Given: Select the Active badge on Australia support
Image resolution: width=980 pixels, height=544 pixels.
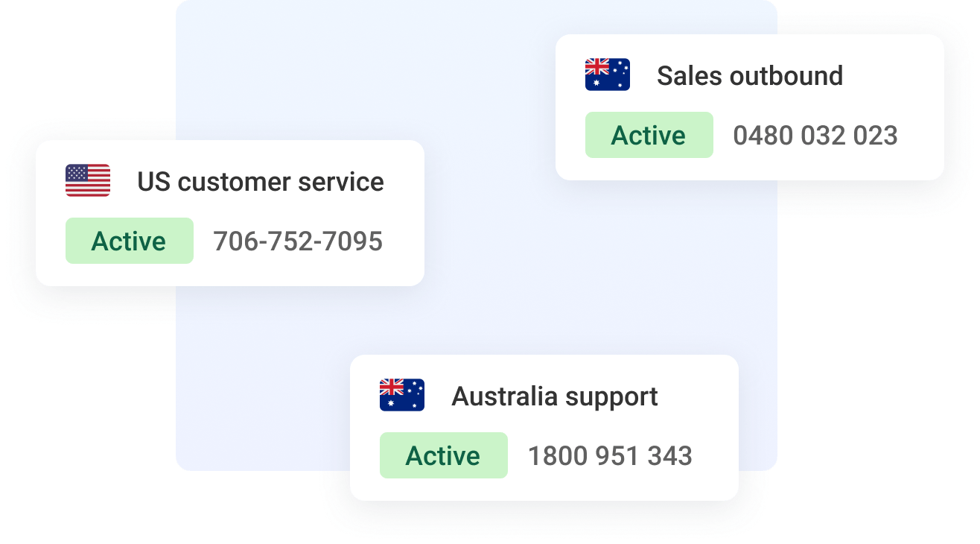Looking at the screenshot, I should [444, 455].
